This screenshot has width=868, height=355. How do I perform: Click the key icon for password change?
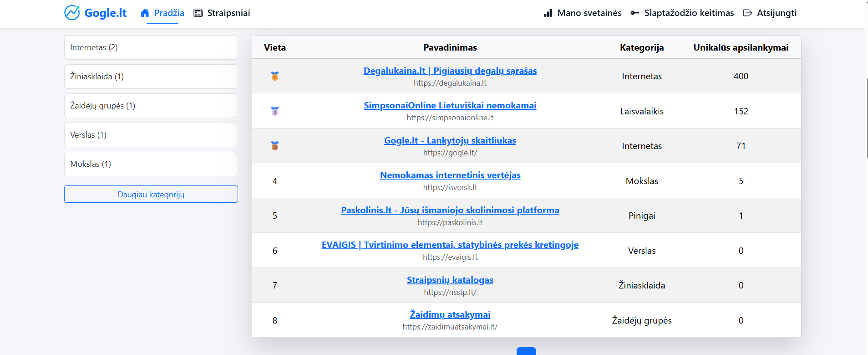(x=635, y=13)
